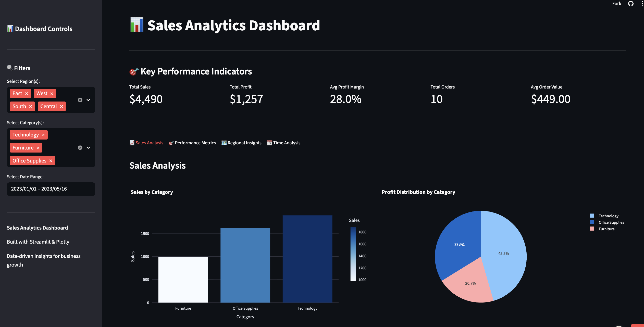Image resolution: width=644 pixels, height=327 pixels.
Task: Remove the Furniture category filter
Action: pyautogui.click(x=38, y=147)
